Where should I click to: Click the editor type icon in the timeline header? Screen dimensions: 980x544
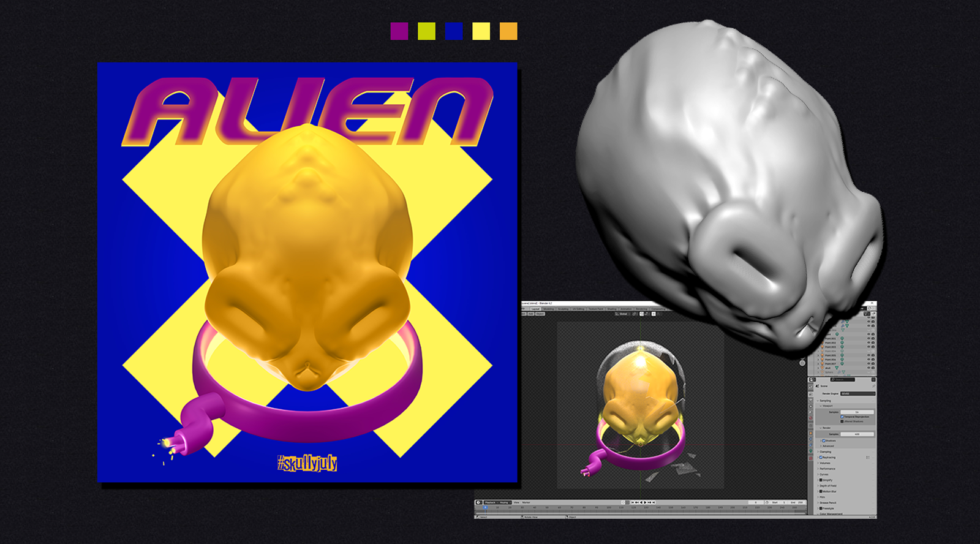(479, 502)
